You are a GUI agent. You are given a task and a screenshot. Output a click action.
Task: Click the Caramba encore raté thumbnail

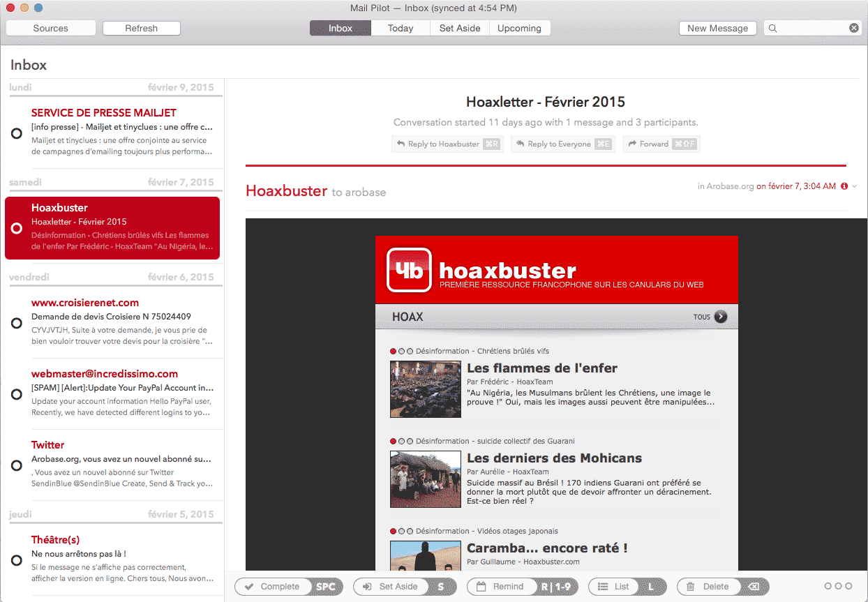click(x=426, y=556)
